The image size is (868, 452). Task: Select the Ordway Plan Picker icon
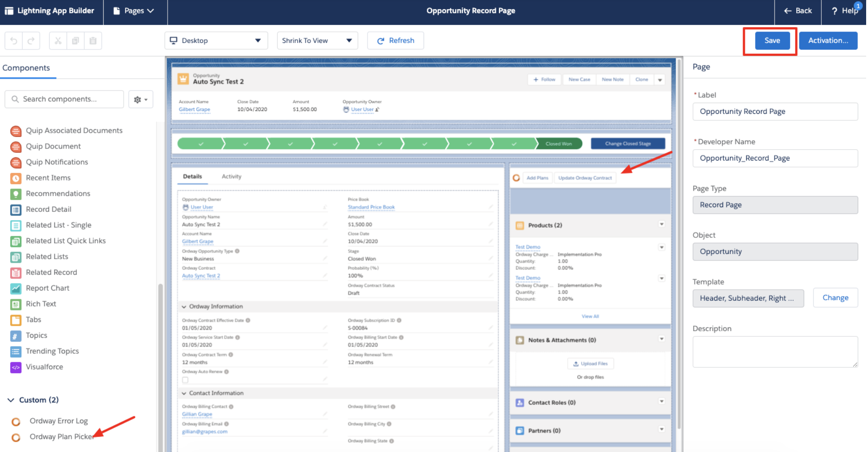(x=16, y=437)
